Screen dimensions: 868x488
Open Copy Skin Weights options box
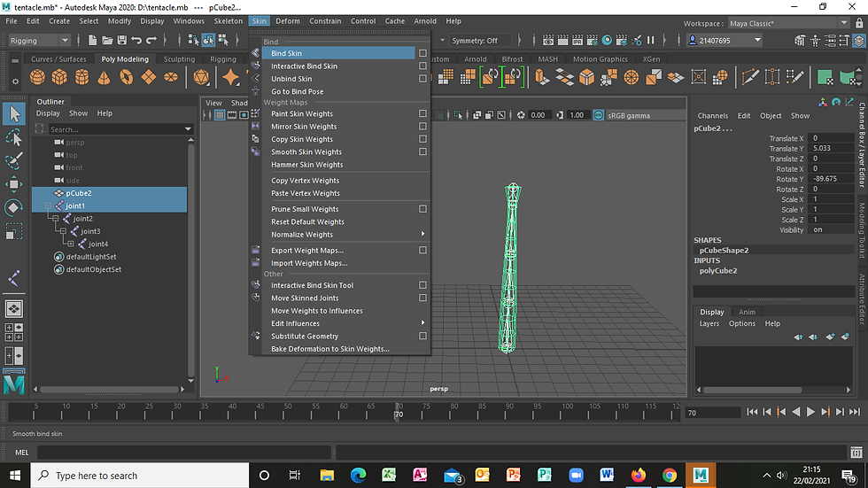[x=422, y=139]
